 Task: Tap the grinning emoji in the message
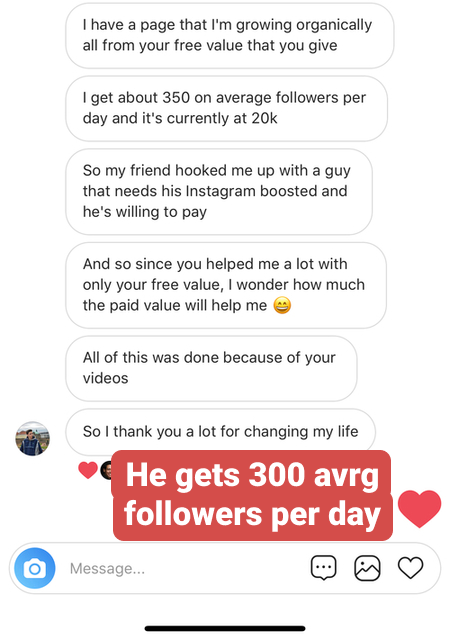point(282,305)
